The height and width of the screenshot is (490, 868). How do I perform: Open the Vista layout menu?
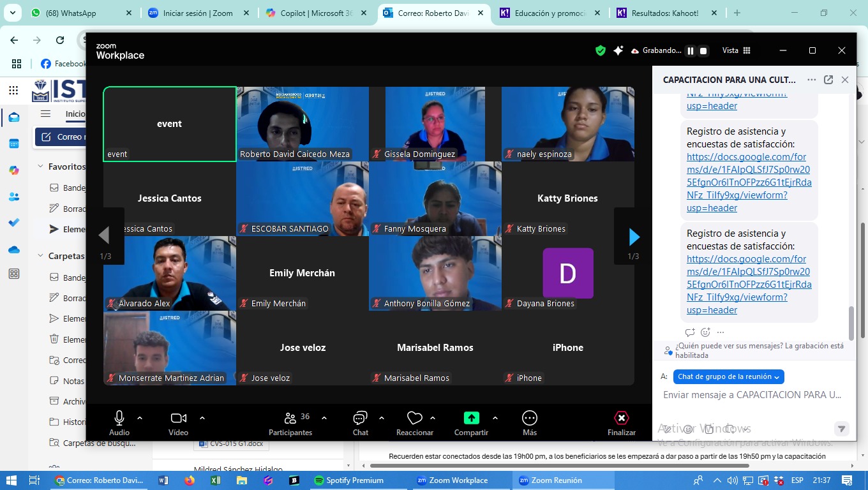(736, 50)
